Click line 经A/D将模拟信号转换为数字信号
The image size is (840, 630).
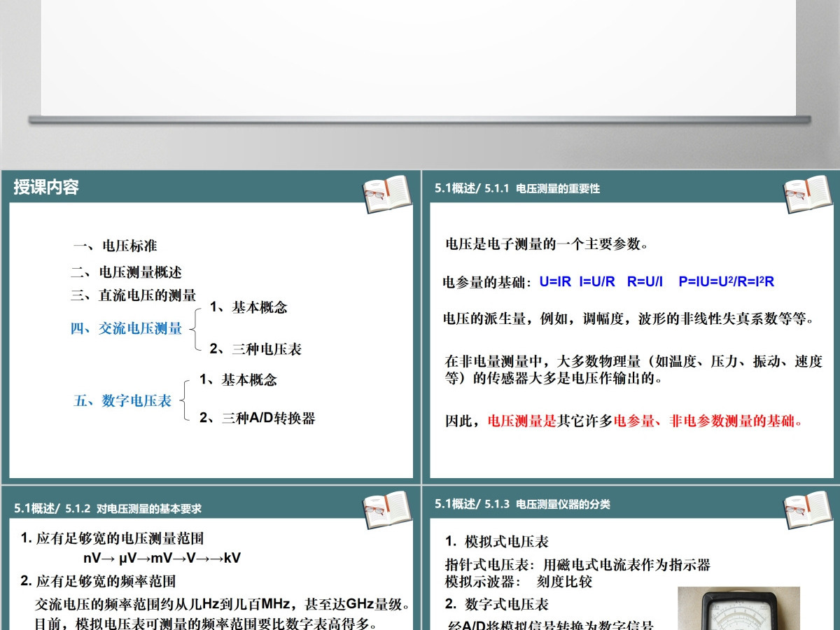coord(551,624)
